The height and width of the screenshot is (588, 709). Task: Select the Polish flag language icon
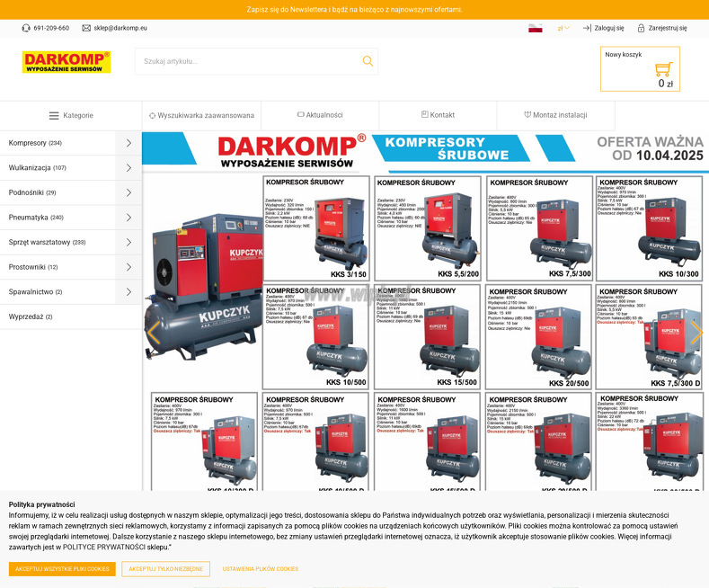pos(536,28)
